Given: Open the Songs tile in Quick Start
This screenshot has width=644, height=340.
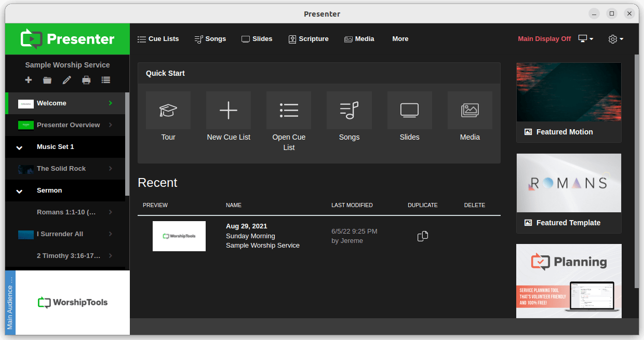Looking at the screenshot, I should tap(349, 117).
